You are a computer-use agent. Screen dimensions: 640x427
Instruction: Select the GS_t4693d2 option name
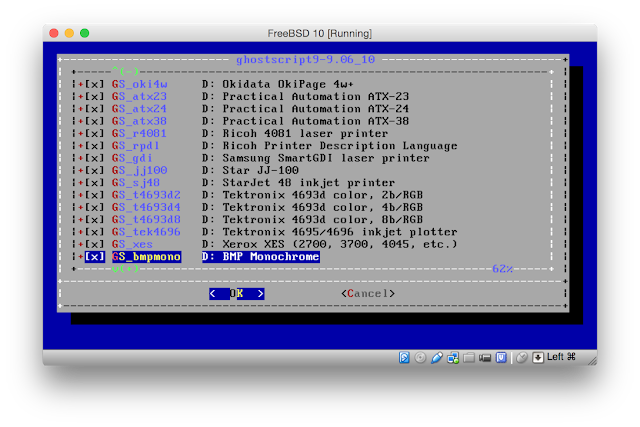coord(146,195)
